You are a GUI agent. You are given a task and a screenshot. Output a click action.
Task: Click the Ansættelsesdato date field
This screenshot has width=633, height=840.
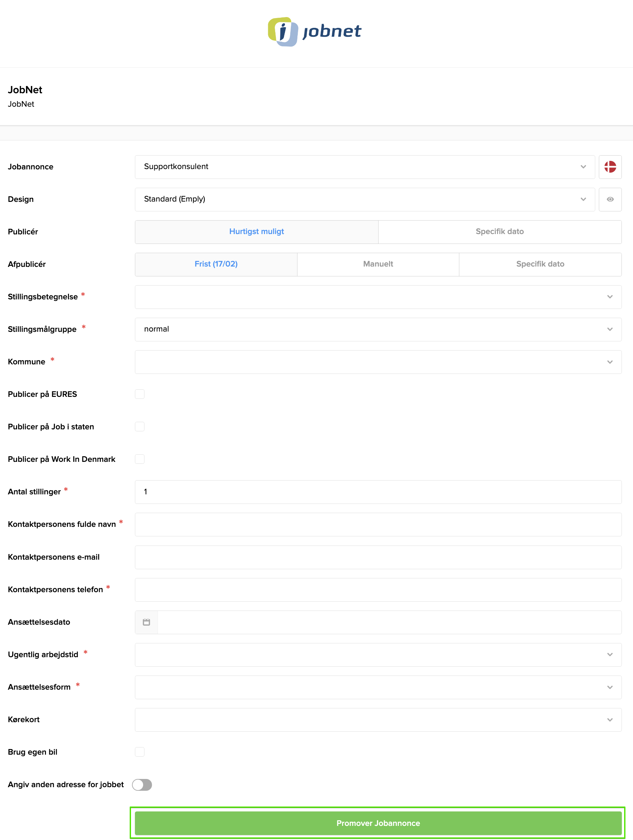click(x=390, y=622)
